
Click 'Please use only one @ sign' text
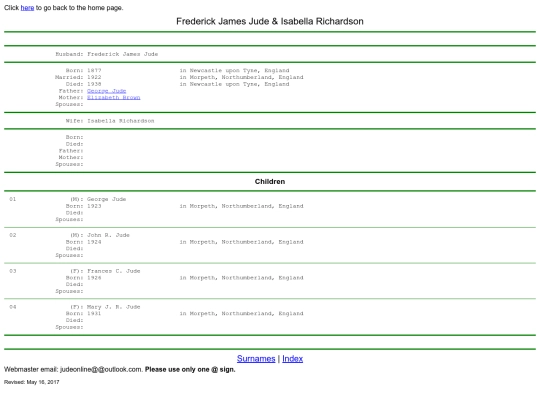pyautogui.click(x=190, y=370)
